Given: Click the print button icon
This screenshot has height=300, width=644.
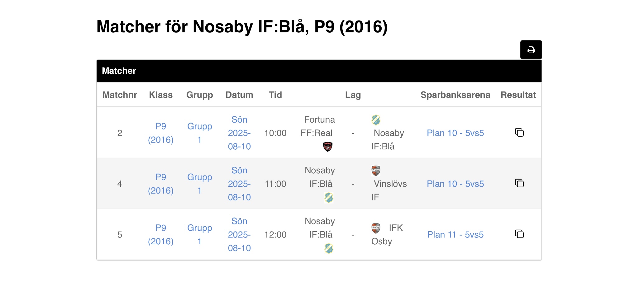Looking at the screenshot, I should [x=531, y=50].
